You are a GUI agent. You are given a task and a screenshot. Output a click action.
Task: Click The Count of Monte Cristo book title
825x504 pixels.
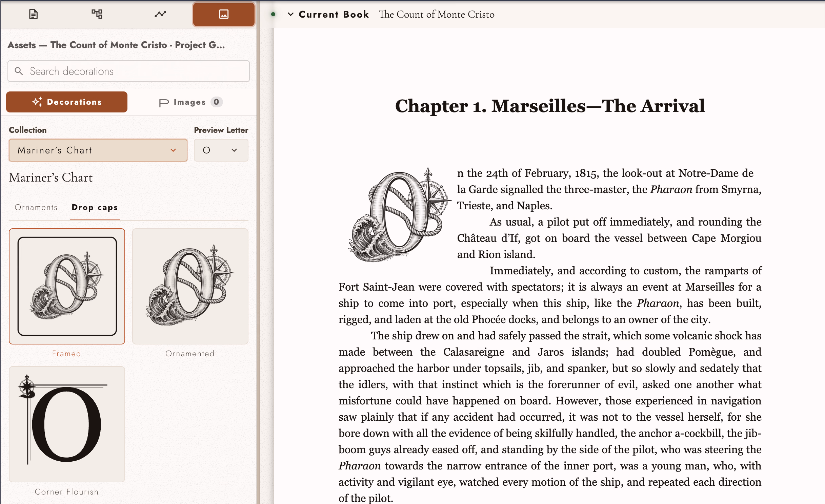coord(437,14)
